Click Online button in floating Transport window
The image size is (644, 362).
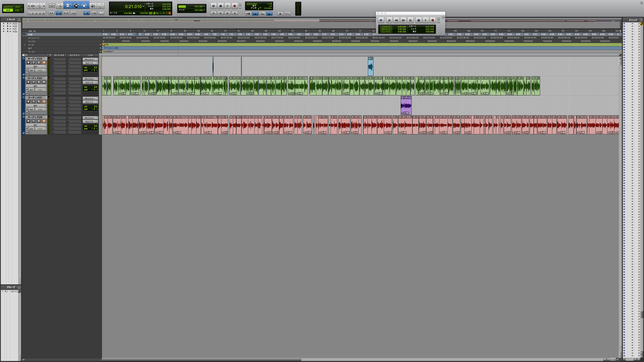click(381, 20)
